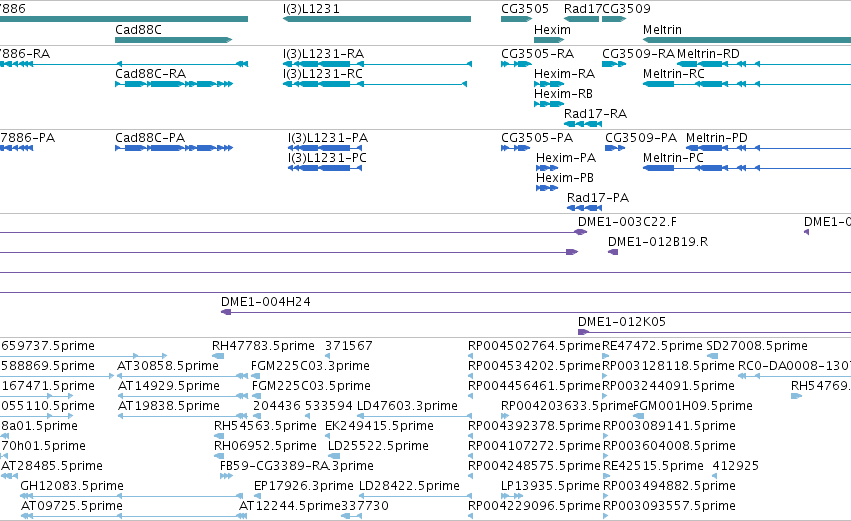This screenshot has height=521, width=851.
Task: Select the LD28422.5prime EST label
Action: (409, 486)
